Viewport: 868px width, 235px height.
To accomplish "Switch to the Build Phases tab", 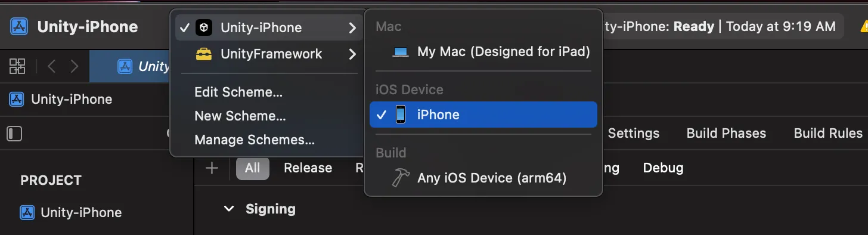I will [x=726, y=134].
